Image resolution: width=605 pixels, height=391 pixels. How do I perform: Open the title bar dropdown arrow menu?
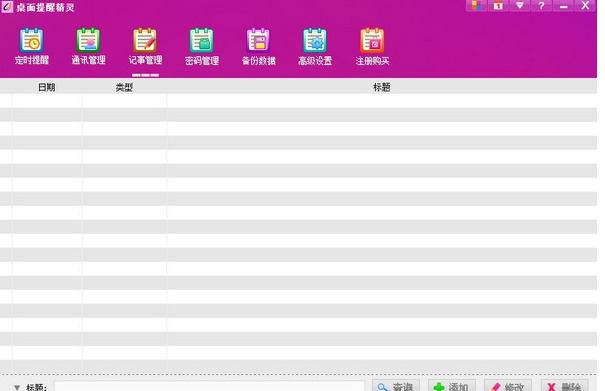[x=520, y=6]
